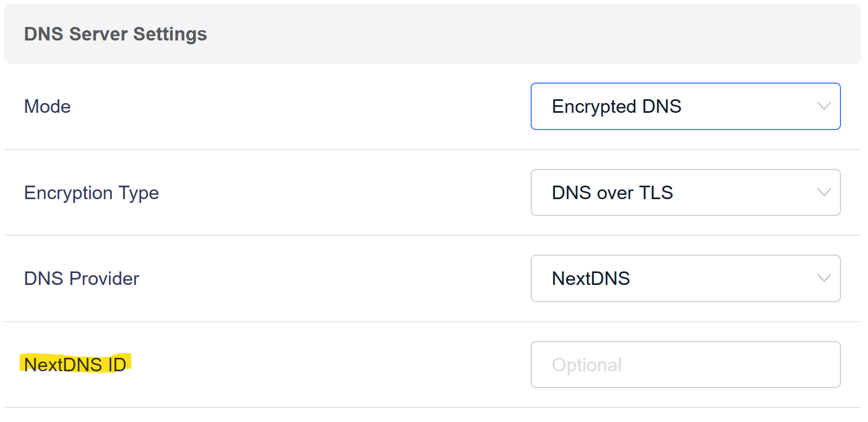
Task: Click the DNS Provider label
Action: click(x=82, y=279)
